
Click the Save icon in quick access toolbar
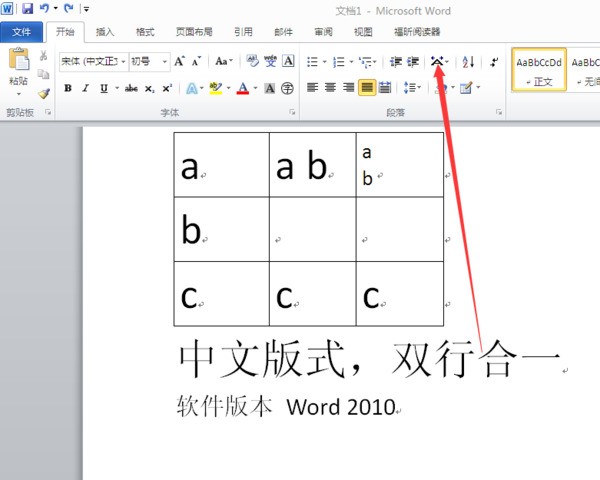[x=27, y=8]
